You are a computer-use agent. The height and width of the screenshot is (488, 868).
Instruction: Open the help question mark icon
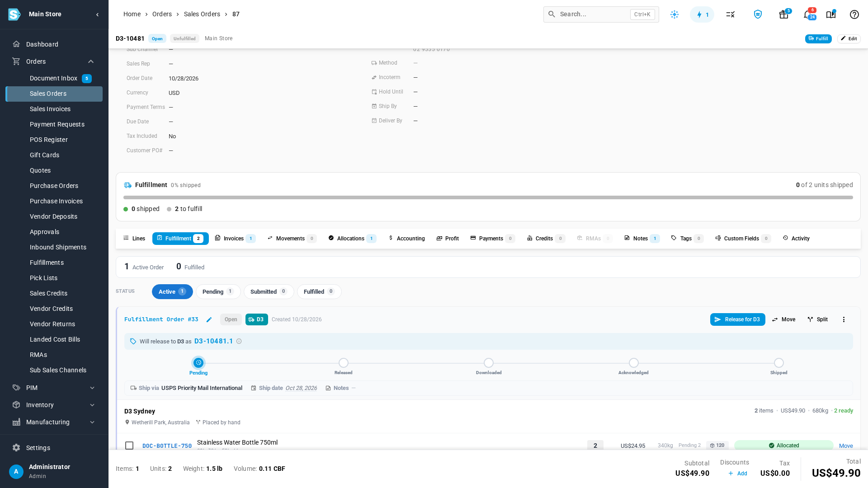(x=854, y=14)
